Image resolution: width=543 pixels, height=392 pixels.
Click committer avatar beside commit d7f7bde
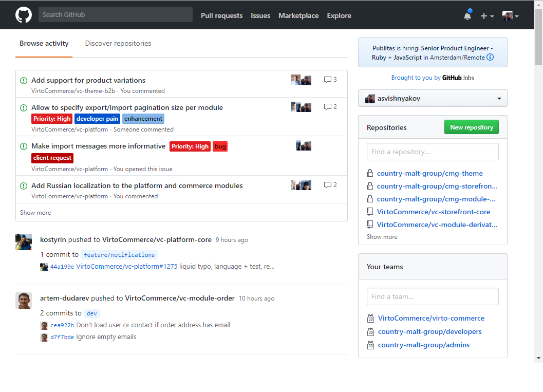click(x=44, y=338)
